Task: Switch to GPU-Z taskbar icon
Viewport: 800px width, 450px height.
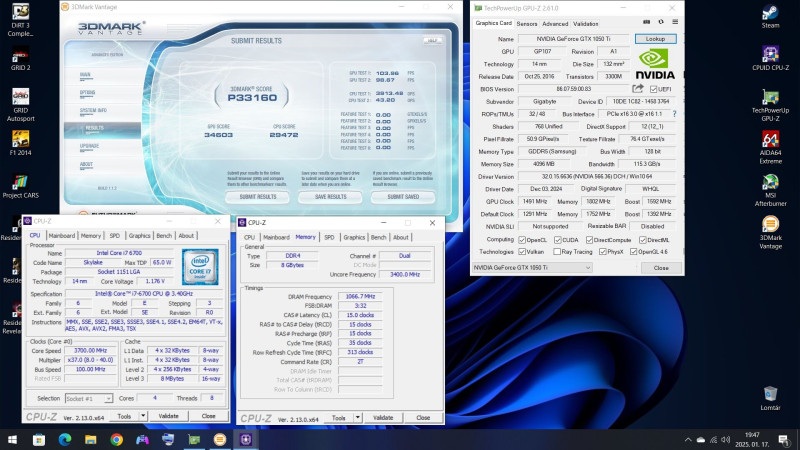Action: click(x=194, y=439)
